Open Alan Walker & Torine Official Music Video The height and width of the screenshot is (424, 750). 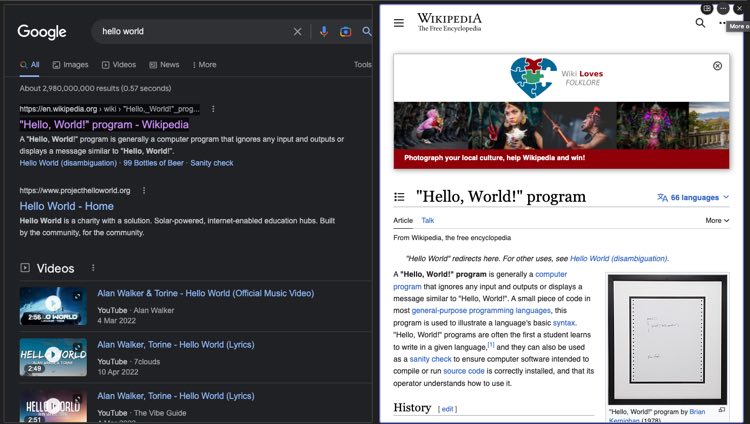point(206,293)
